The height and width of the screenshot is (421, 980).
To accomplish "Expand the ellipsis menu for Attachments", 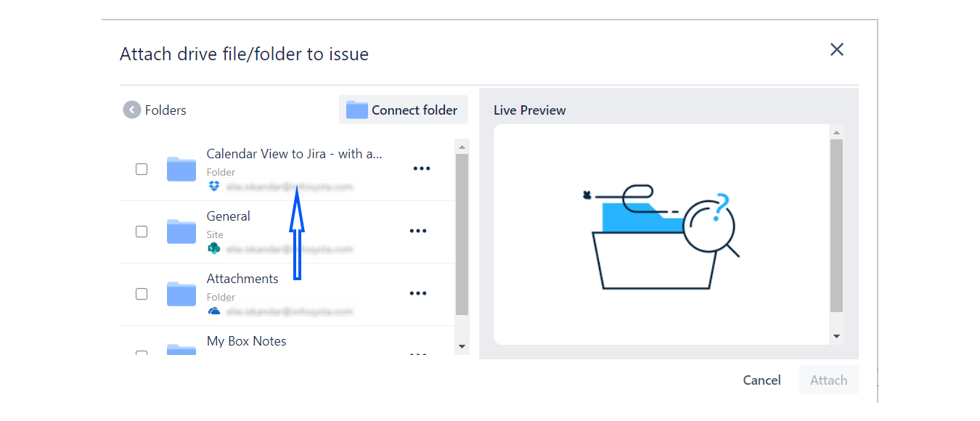I will [x=418, y=294].
